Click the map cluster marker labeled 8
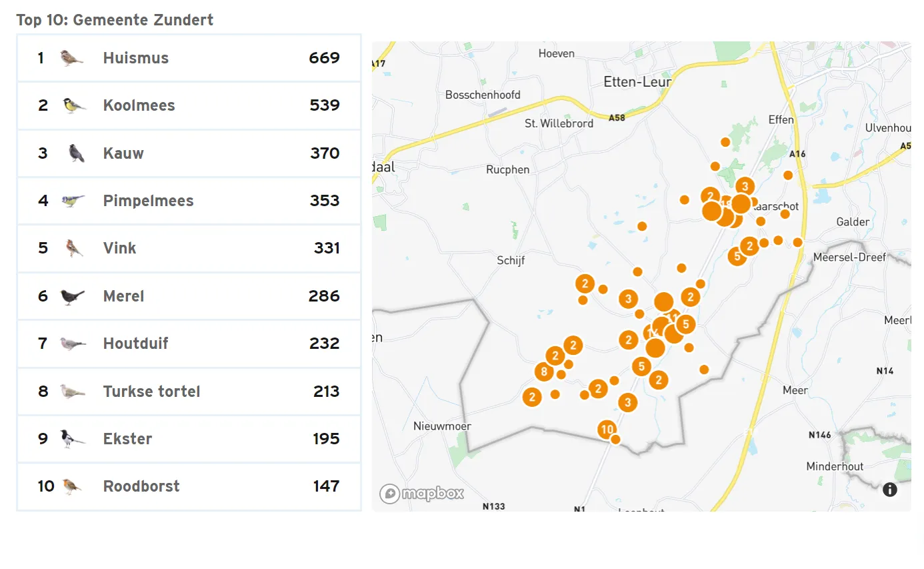 point(544,372)
